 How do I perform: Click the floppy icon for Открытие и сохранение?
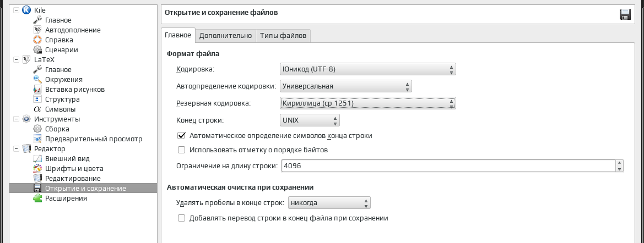point(37,189)
